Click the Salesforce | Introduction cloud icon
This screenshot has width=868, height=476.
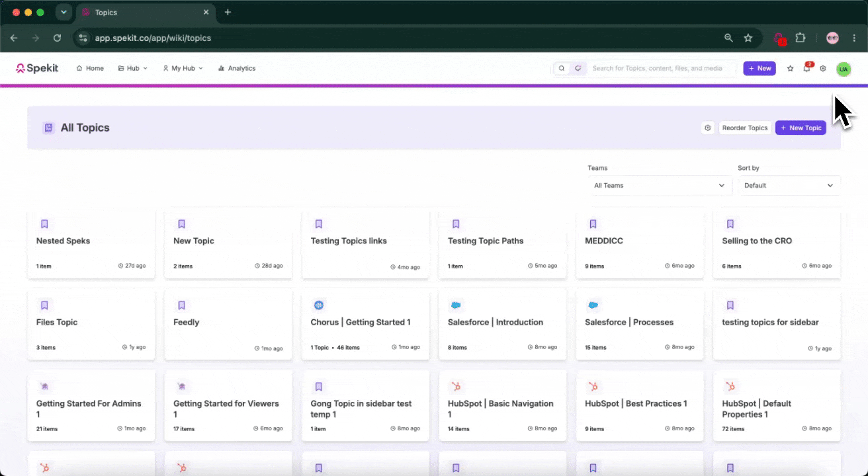(x=456, y=305)
